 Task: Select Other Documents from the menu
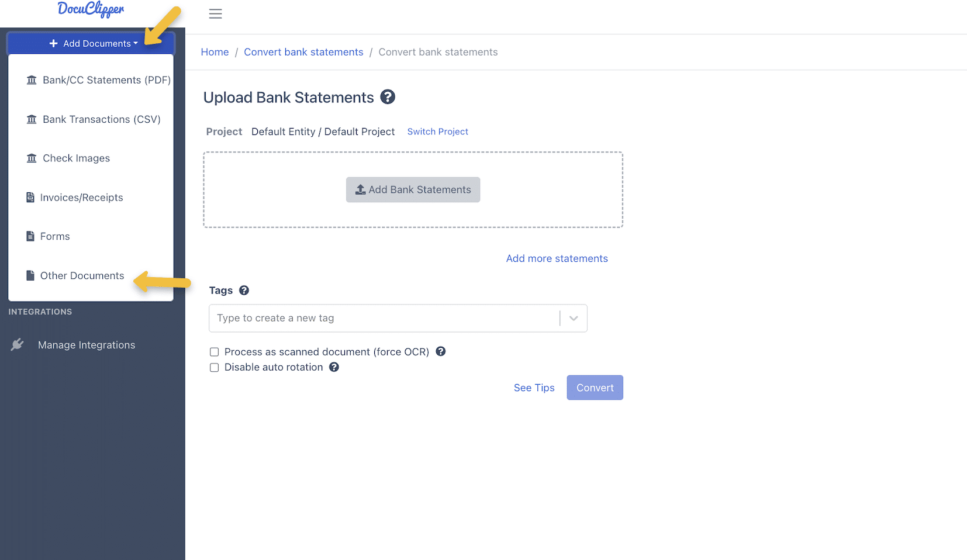pos(82,275)
